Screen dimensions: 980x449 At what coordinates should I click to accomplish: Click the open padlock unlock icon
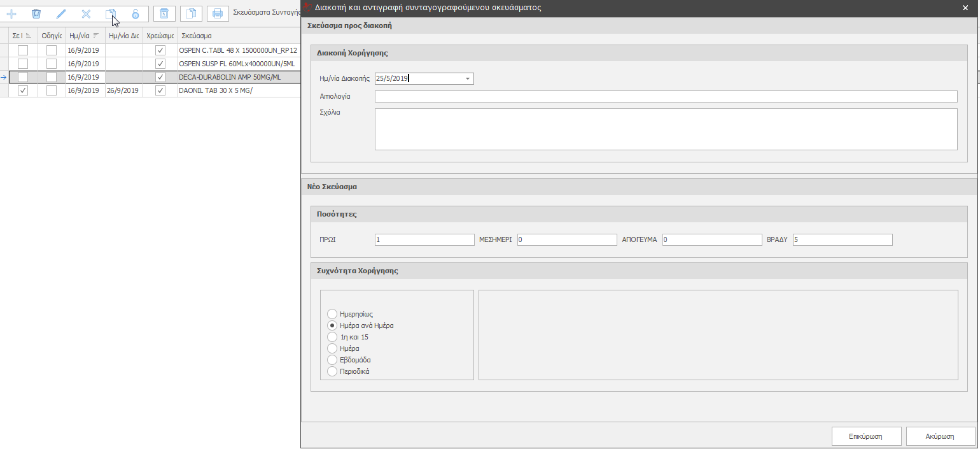pos(136,13)
